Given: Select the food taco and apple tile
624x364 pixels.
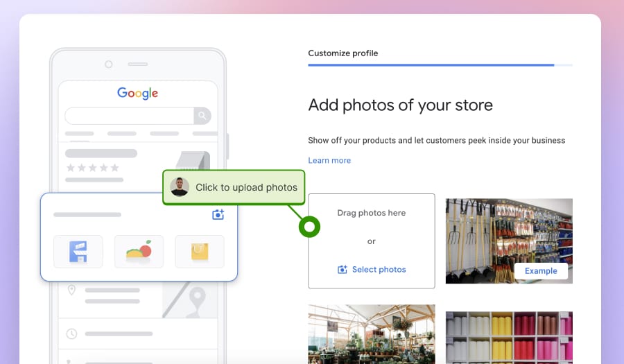Looking at the screenshot, I should [x=139, y=252].
